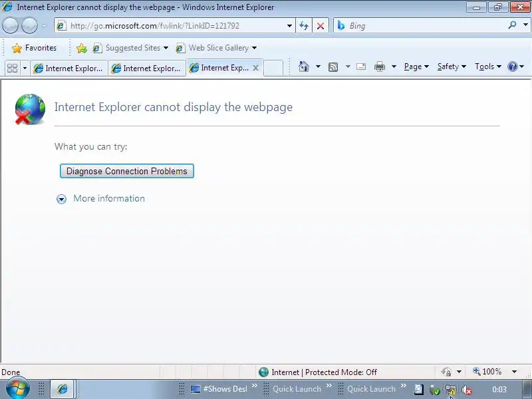Click the tray Windows Sidebar icon
Screen dimensions: 532x399
419,390
